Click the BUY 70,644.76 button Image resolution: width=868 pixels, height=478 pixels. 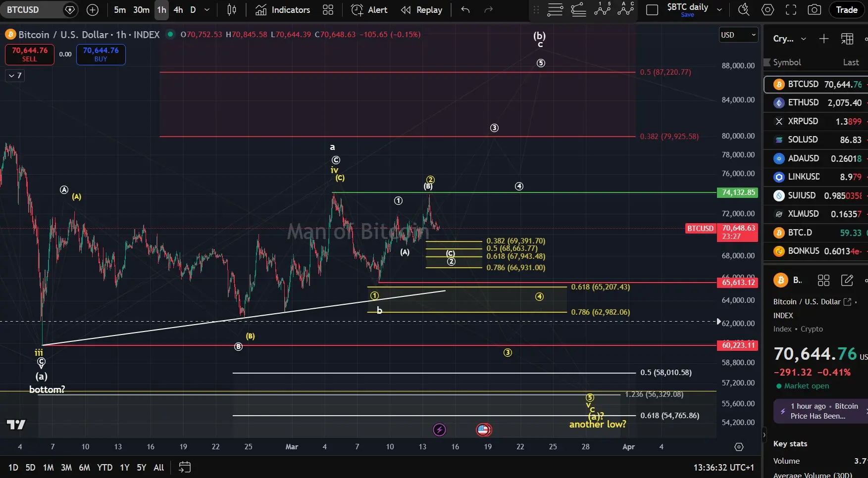coord(101,54)
